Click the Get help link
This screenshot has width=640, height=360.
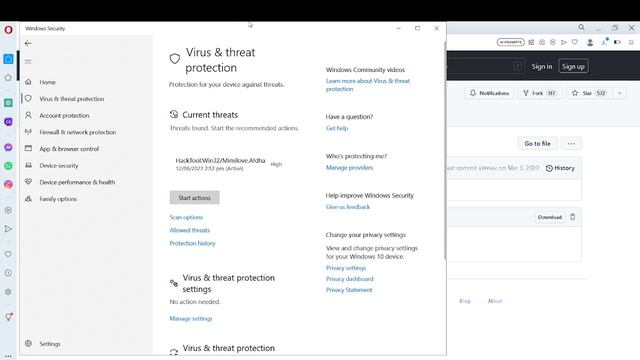[337, 128]
